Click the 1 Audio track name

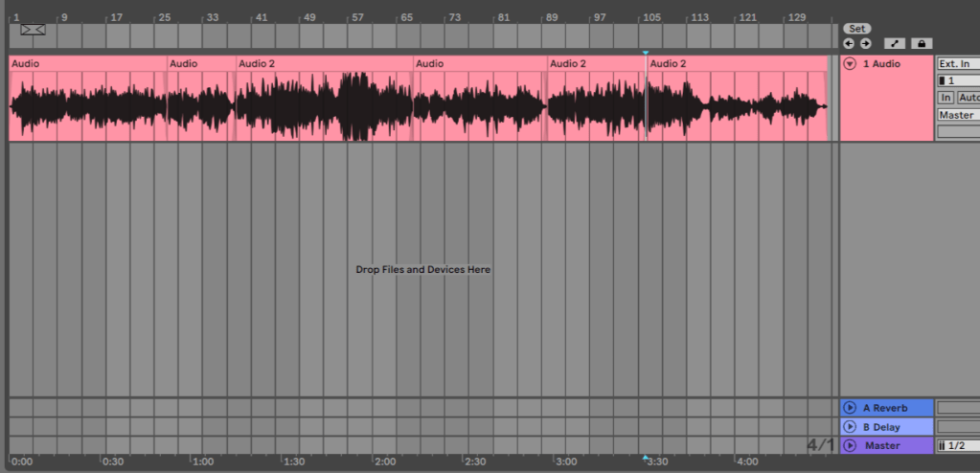[882, 64]
